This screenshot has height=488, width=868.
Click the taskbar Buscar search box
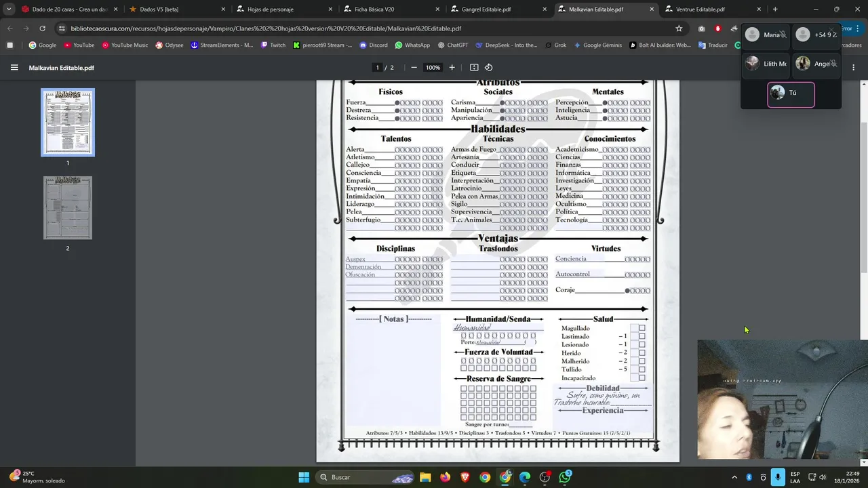(x=365, y=477)
